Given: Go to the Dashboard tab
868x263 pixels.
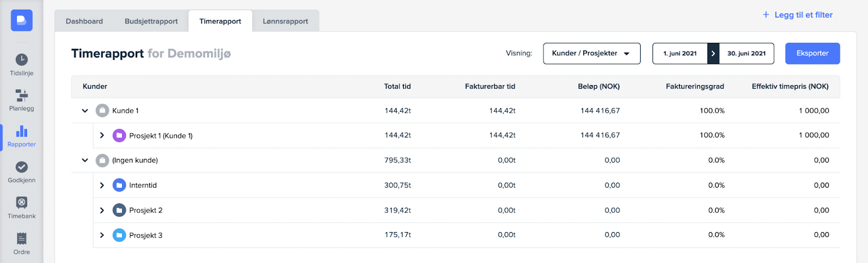Looking at the screenshot, I should pos(84,21).
